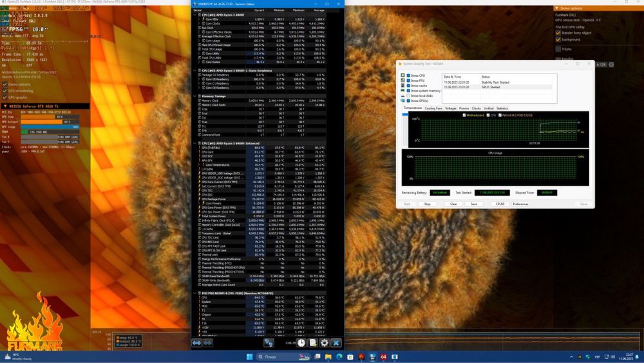Open Cooling Fans tab in AIDA64
Image resolution: width=644 pixels, height=363 pixels.
(x=433, y=108)
